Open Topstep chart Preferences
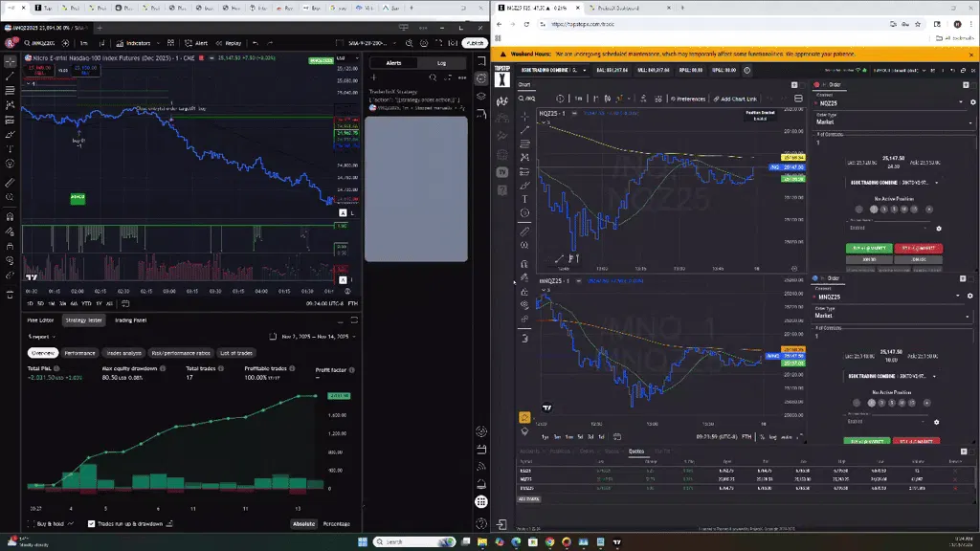 (687, 99)
